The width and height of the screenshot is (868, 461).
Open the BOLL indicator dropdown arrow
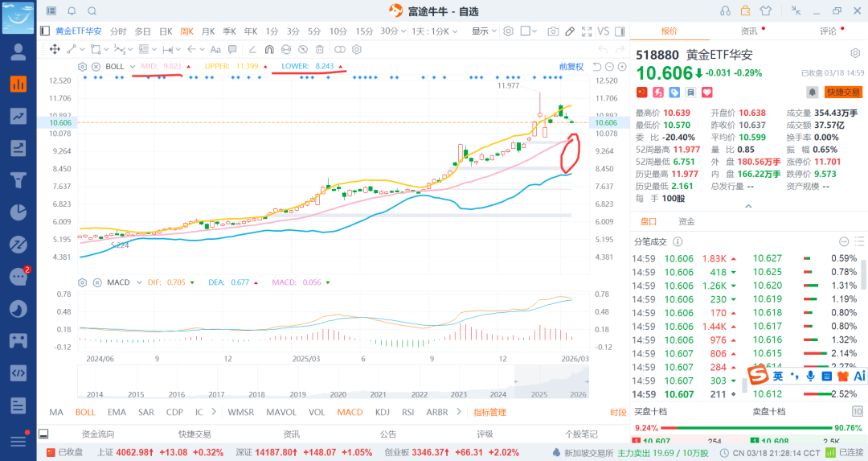point(133,67)
